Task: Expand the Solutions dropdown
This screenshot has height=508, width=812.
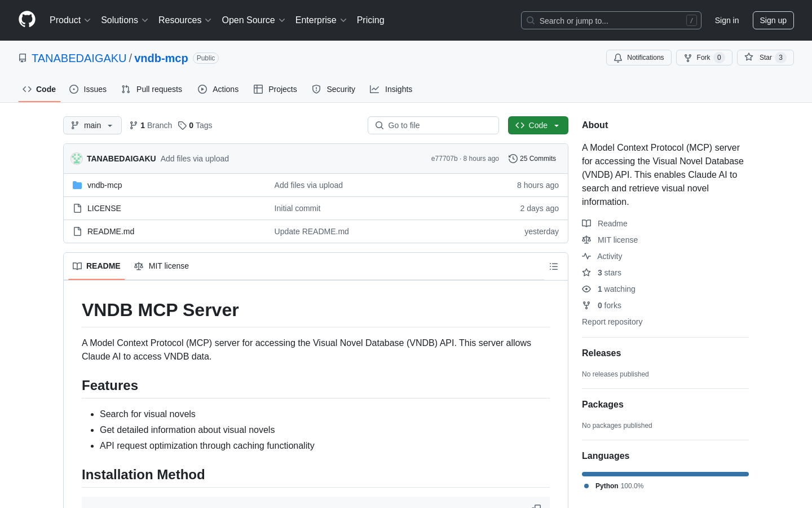Action: (x=125, y=20)
